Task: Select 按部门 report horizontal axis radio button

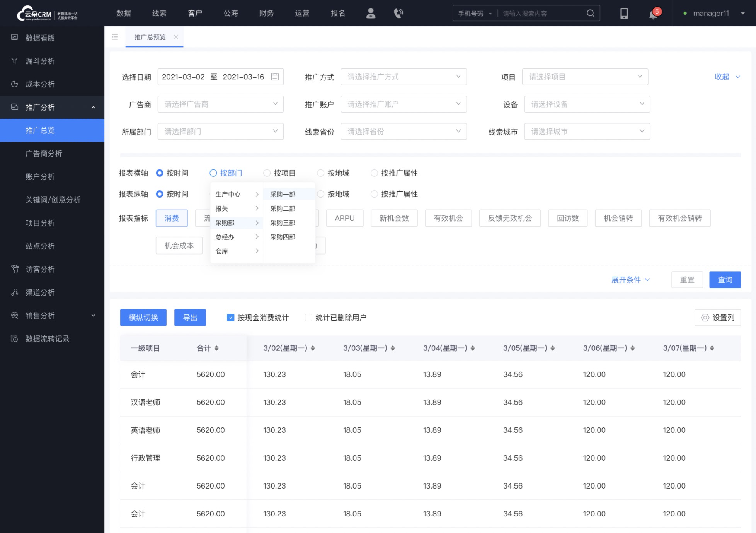Action: pos(213,173)
